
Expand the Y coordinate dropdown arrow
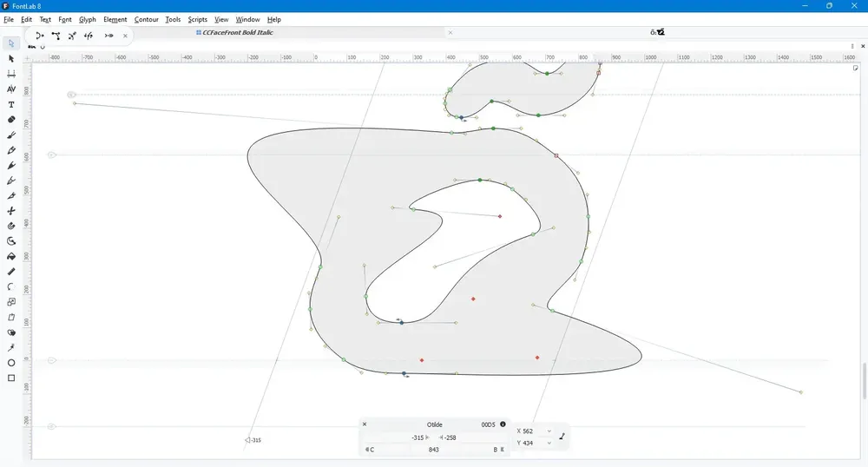tap(549, 443)
